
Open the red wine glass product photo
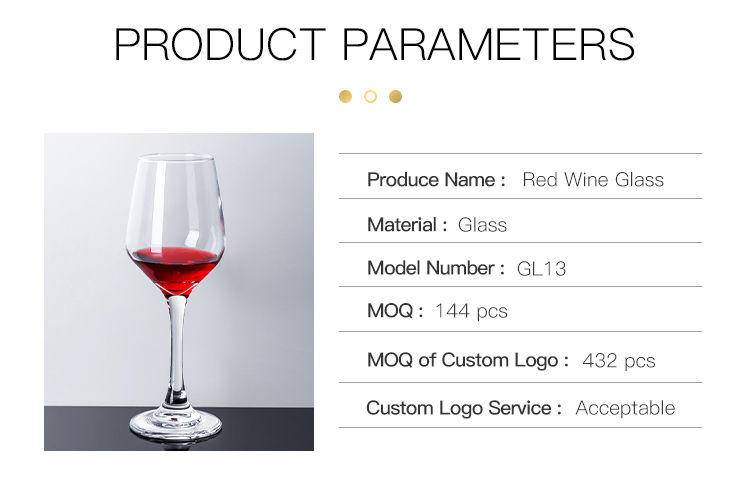coord(179,292)
